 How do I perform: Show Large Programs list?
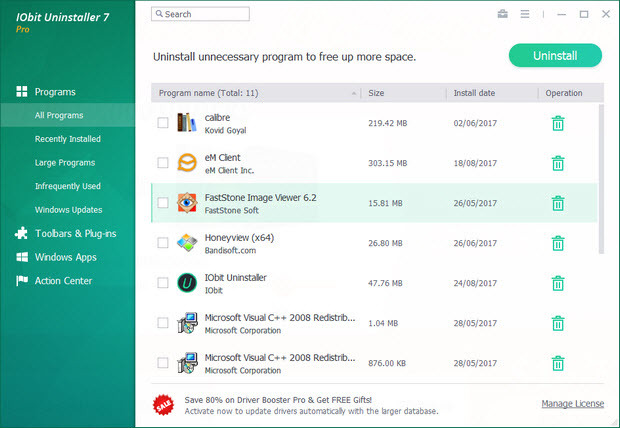(65, 163)
